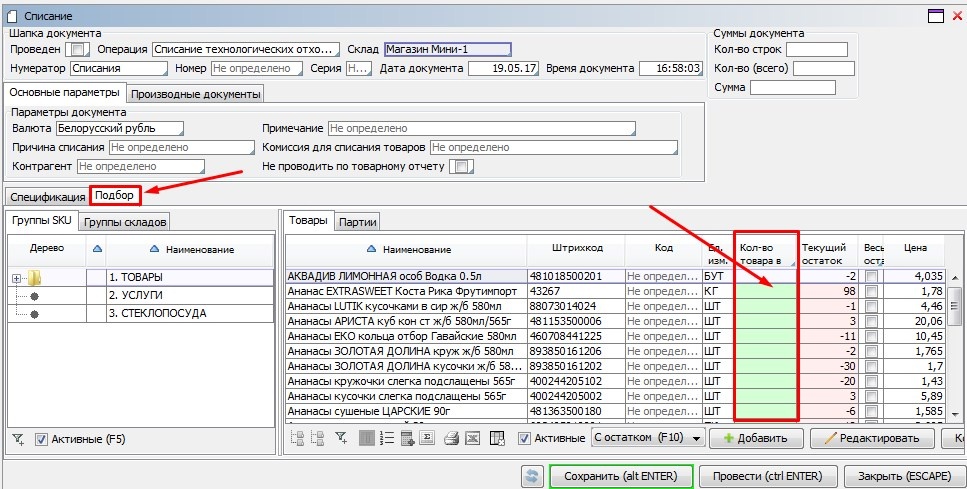Click the maximize window icon in title bar
The image size is (967, 489).
point(936,15)
